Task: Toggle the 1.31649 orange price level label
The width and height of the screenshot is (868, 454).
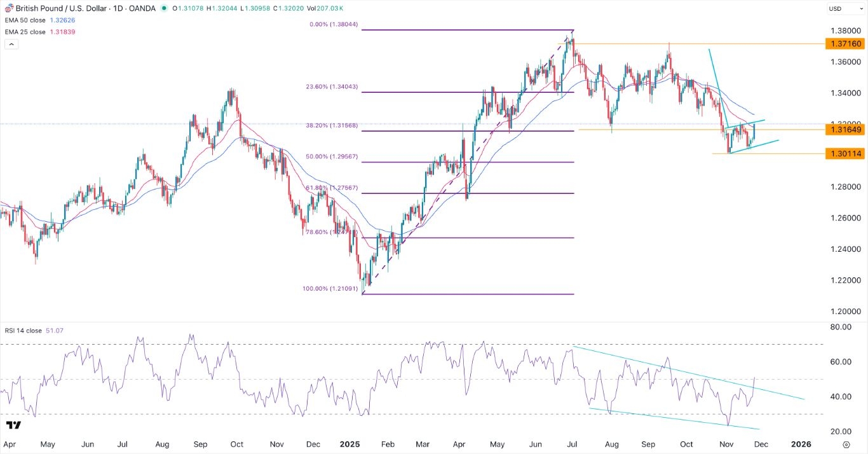Action: coord(845,130)
